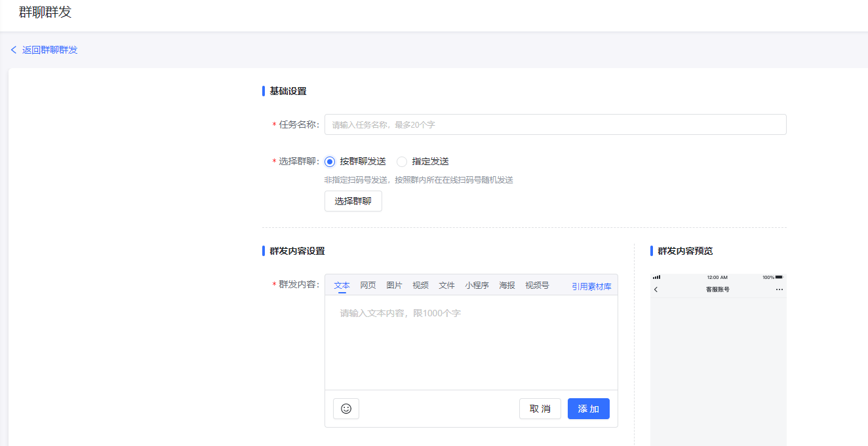Switch to the 海报 content tab
This screenshot has width=868, height=446.
pos(507,286)
